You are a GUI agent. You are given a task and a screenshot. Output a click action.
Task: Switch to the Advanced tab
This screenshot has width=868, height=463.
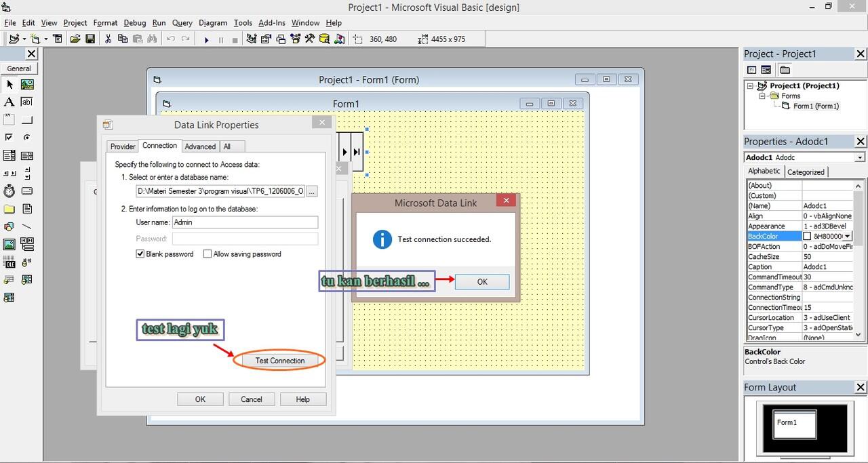pos(200,146)
